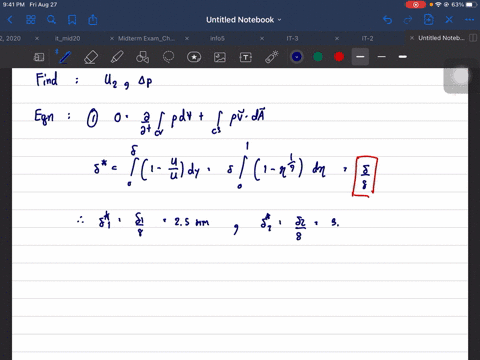Choose the green pen color
The width and height of the screenshot is (480, 360).
coord(318,57)
